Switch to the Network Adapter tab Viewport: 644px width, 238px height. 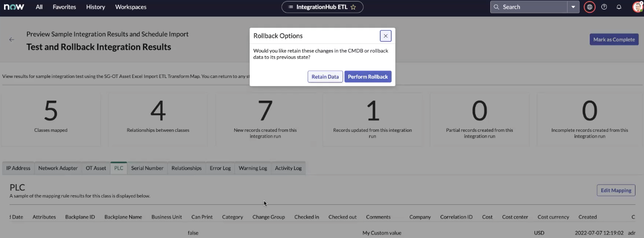pyautogui.click(x=58, y=168)
